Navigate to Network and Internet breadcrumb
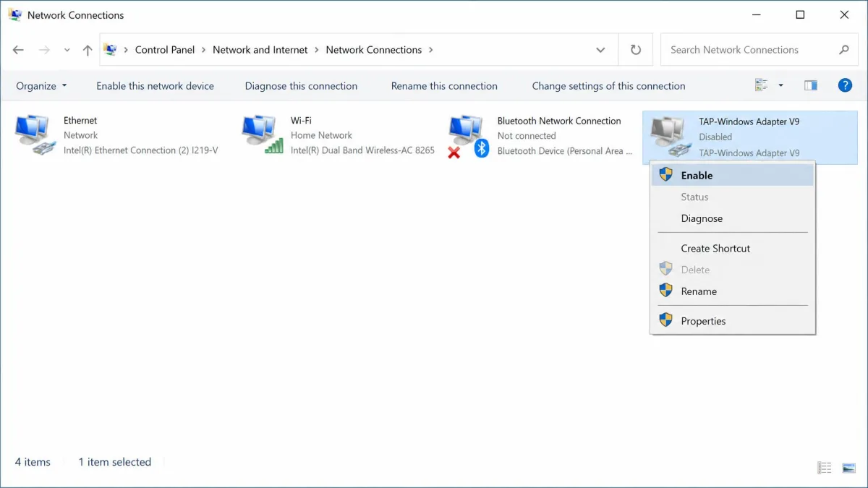The width and height of the screenshot is (868, 488). coord(260,50)
